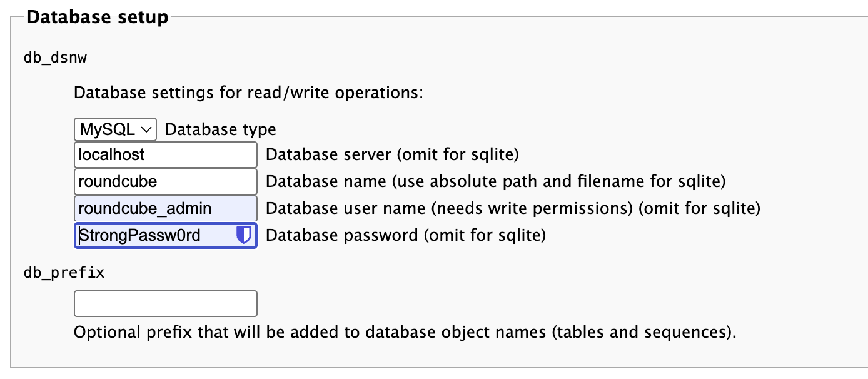Click the Database password (omit for sqlite) label
Viewport: 868px width, 379px height.
(406, 235)
